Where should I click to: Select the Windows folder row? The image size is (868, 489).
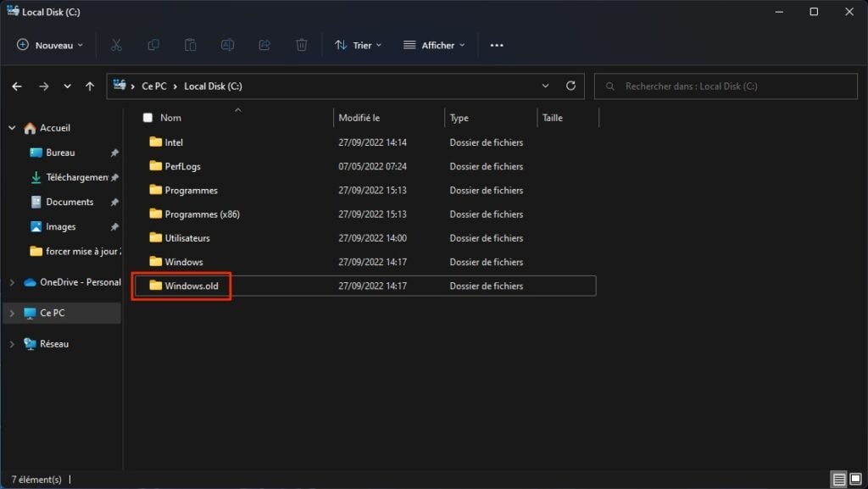tap(365, 262)
